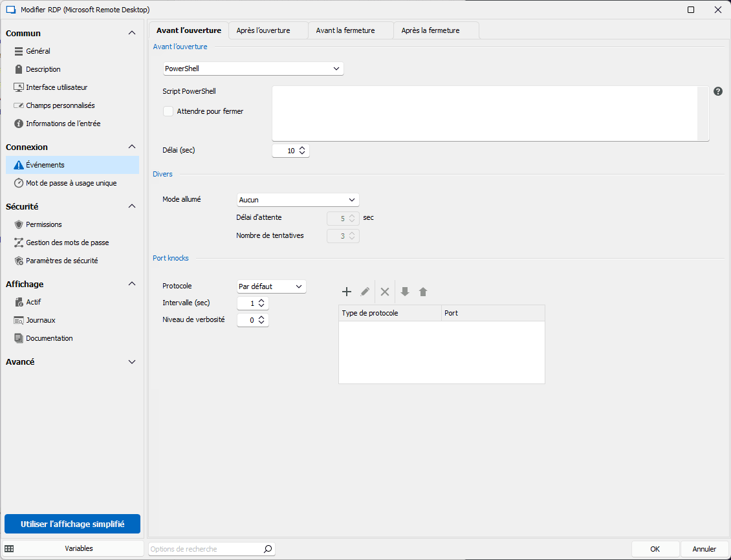Click the search magnifier icon
Screen dimensions: 731x560
268,549
